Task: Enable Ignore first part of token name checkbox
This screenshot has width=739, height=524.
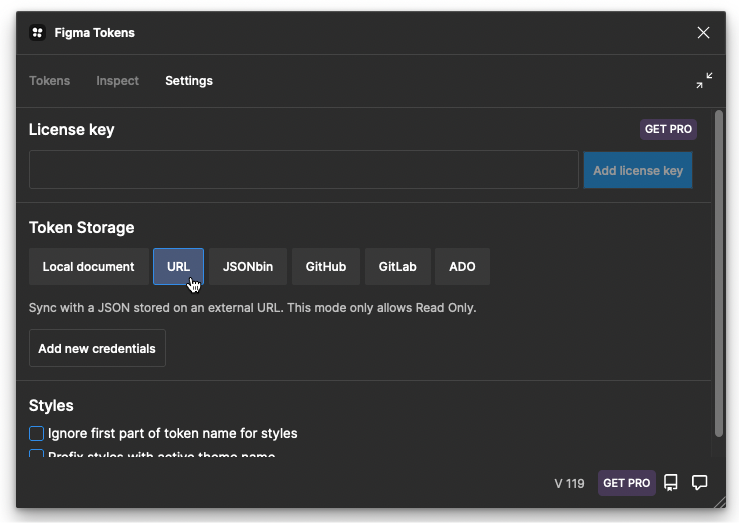Action: pyautogui.click(x=36, y=433)
